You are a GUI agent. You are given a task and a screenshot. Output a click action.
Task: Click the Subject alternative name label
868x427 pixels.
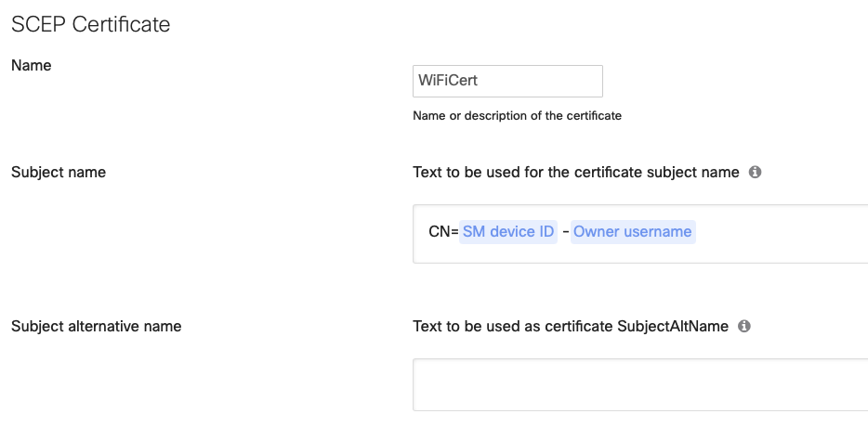coord(97,327)
